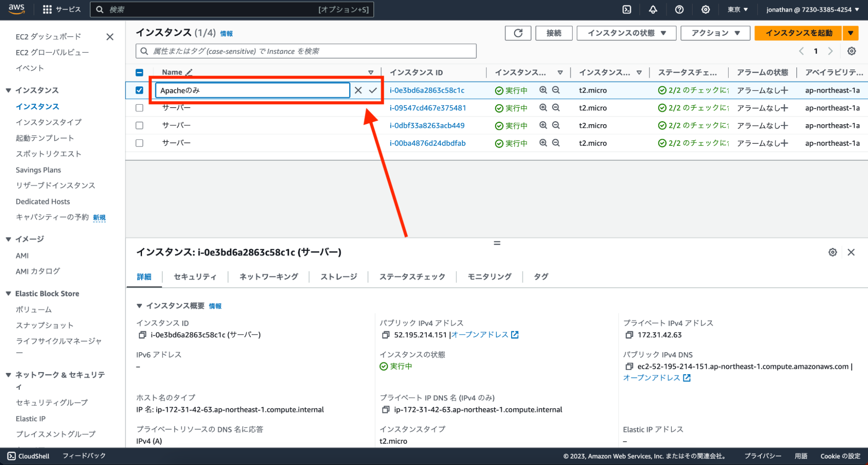Screen dimensions: 868x465
Task: Select instance i-00ba4876d24dbdfab checkbox
Action: 139,143
